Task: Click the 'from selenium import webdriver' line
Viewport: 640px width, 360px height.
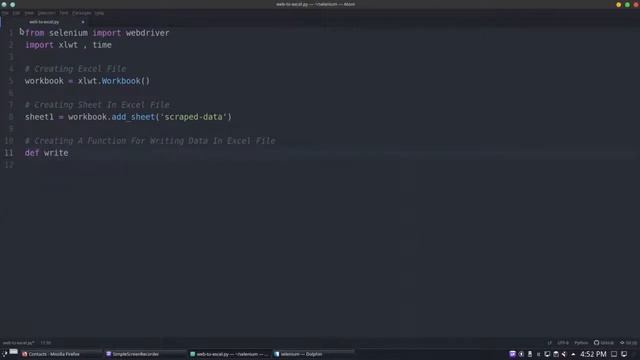Action: click(x=97, y=33)
